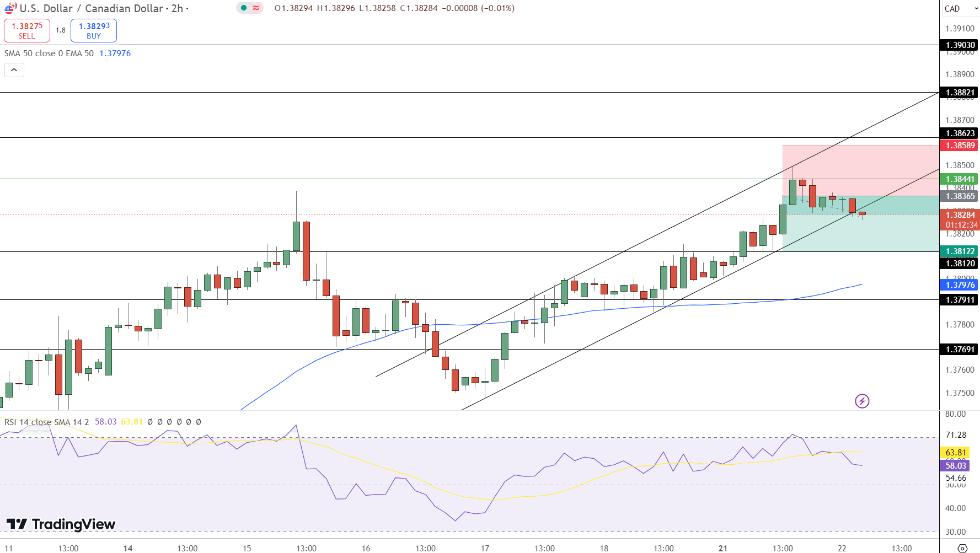Click the RSI-SMA value 63.81 in legend

(x=132, y=422)
